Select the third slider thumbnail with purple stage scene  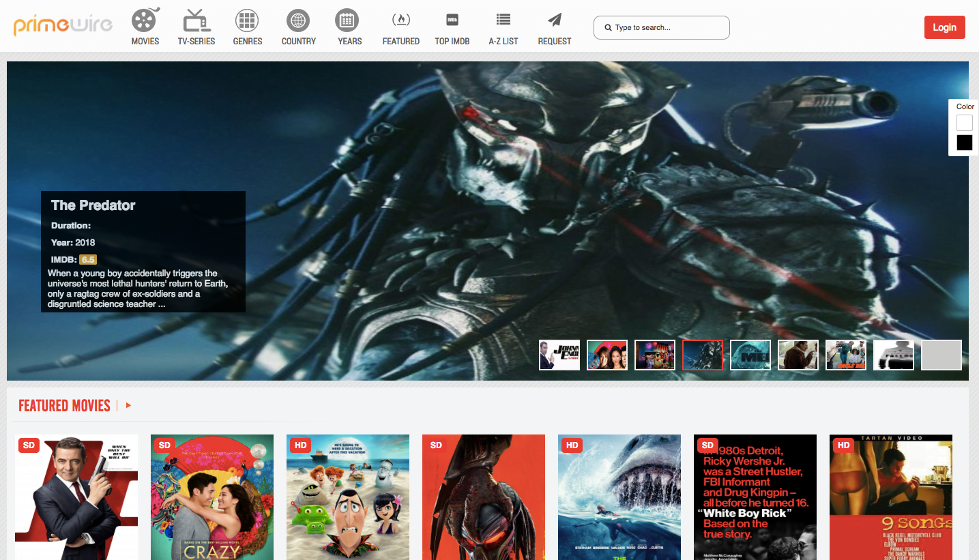tap(655, 355)
